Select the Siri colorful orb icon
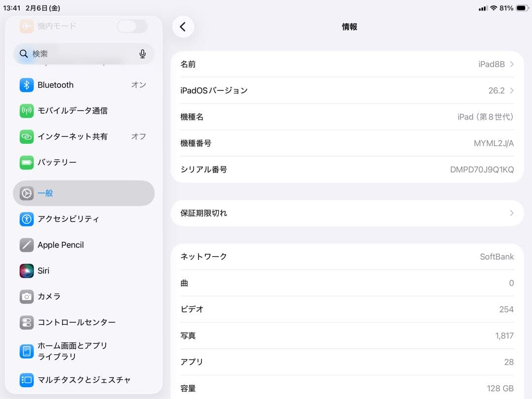 pyautogui.click(x=26, y=270)
